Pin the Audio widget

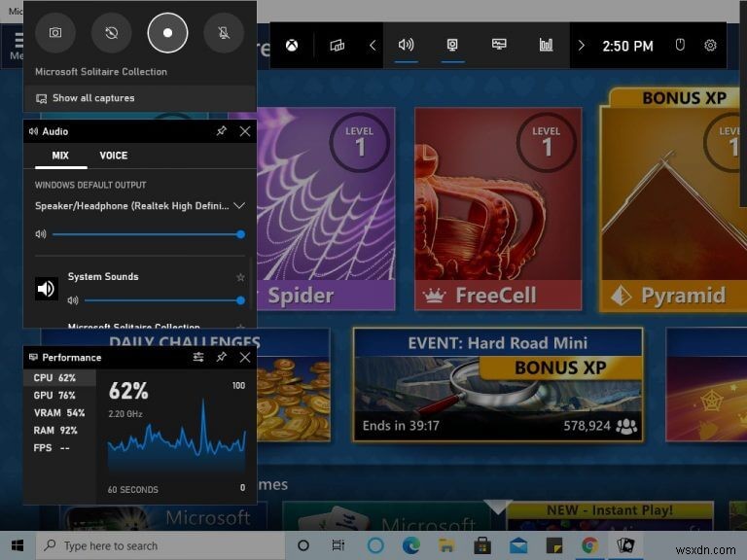click(x=222, y=131)
